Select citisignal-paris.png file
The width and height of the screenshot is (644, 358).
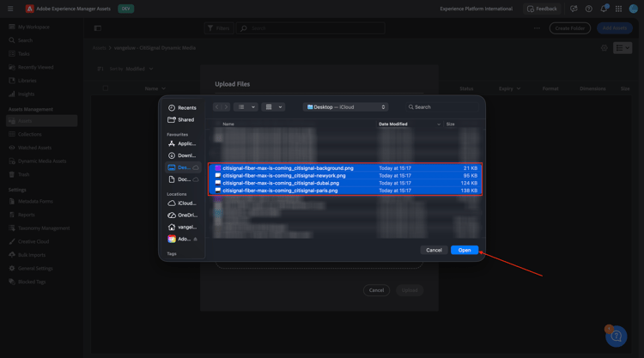pyautogui.click(x=345, y=191)
